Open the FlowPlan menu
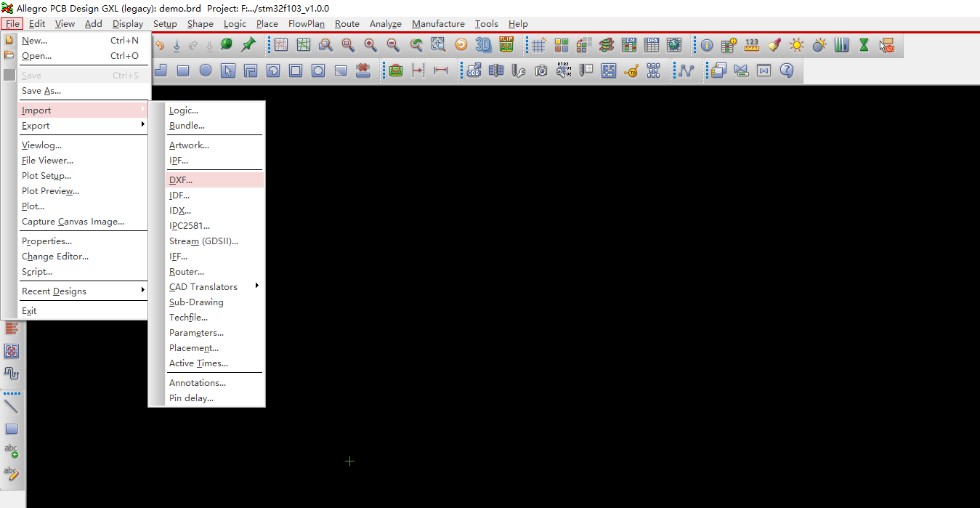This screenshot has height=508, width=980. (x=307, y=24)
